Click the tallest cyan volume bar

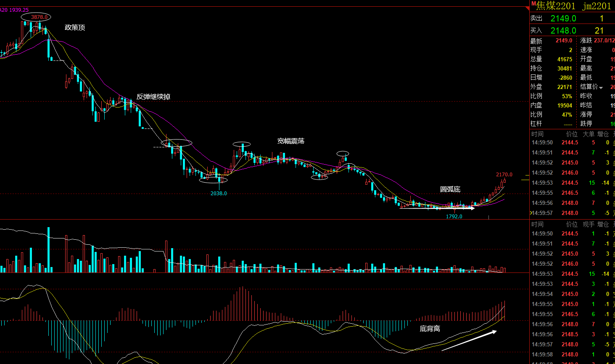click(x=49, y=250)
